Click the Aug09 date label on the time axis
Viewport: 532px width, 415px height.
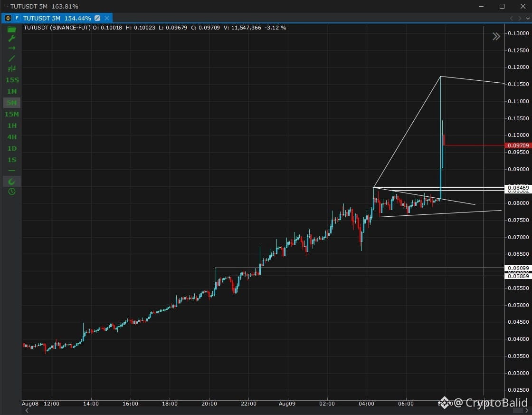287,404
